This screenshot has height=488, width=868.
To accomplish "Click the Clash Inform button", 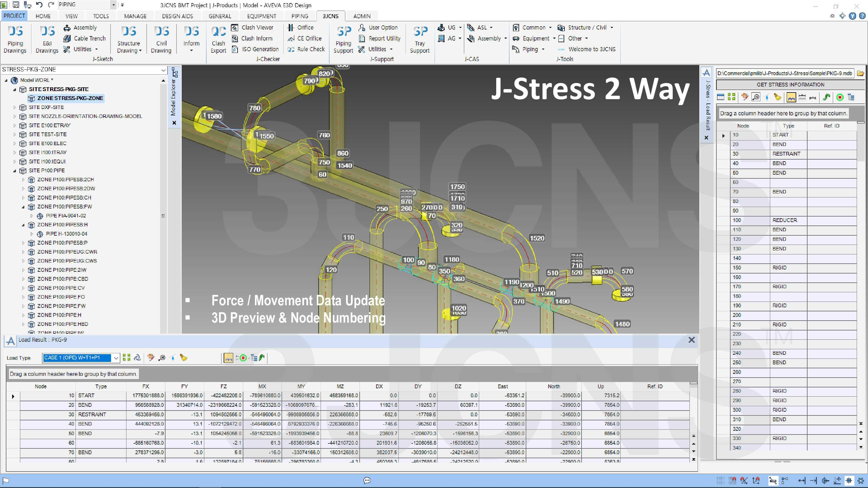I will 252,38.
